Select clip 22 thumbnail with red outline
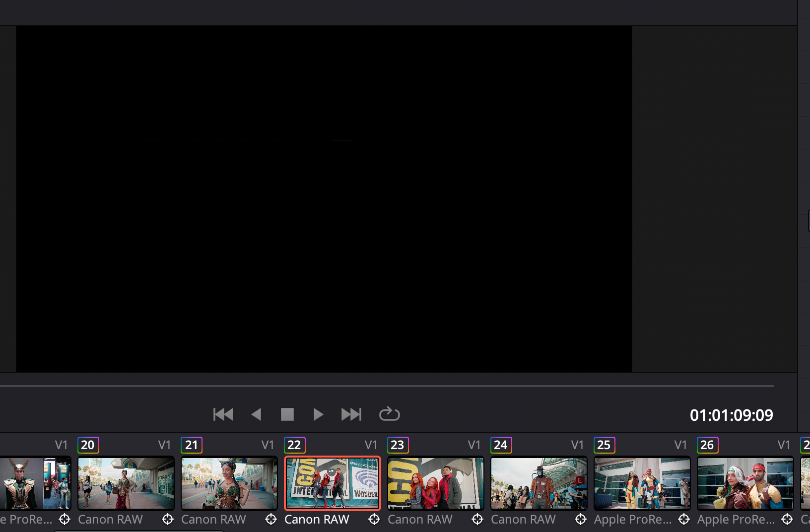This screenshot has height=532, width=810. [x=333, y=483]
